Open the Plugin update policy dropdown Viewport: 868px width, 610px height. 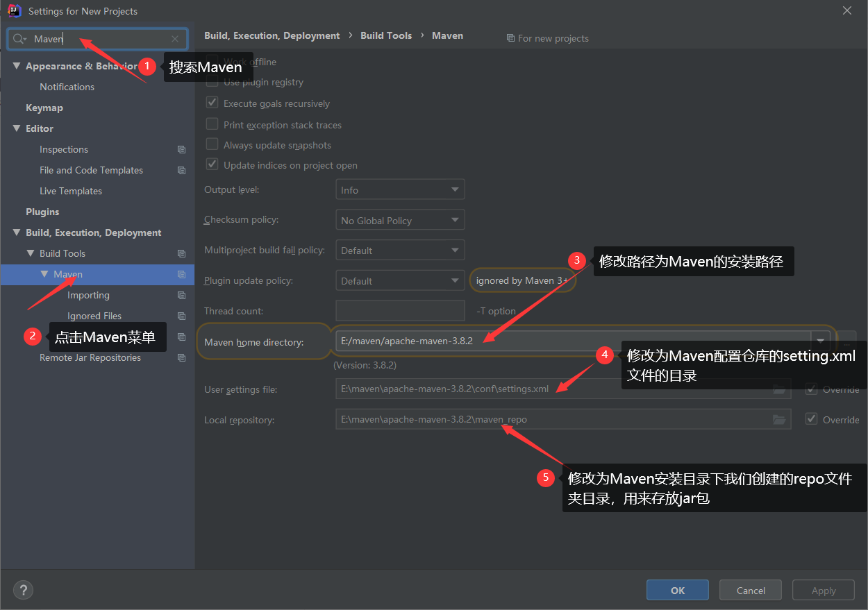coord(400,280)
